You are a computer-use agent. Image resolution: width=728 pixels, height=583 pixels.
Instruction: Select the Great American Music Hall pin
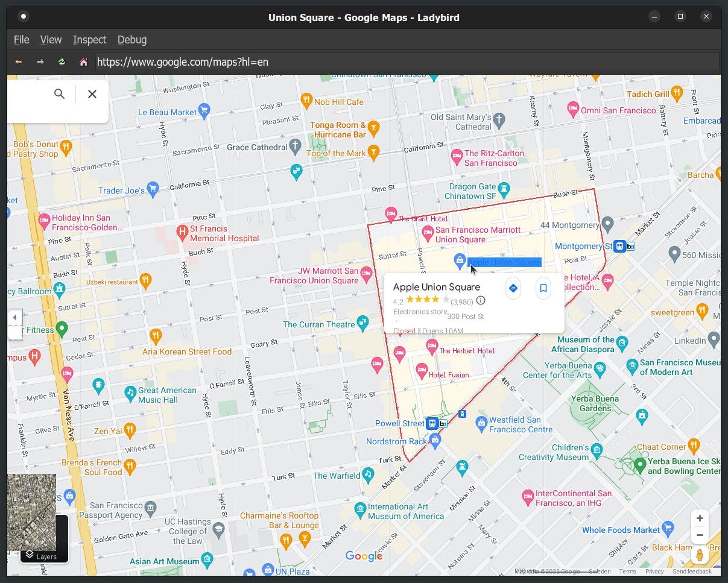pyautogui.click(x=130, y=394)
